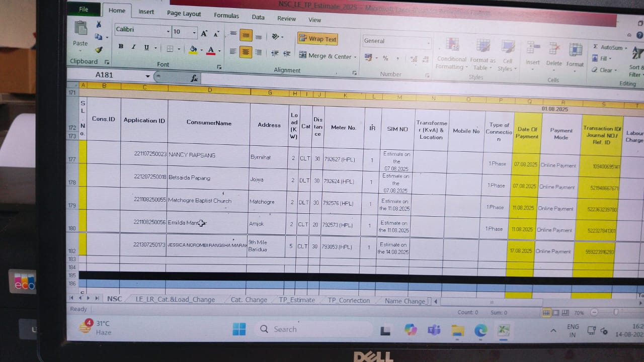The height and width of the screenshot is (362, 644).
Task: Toggle Underline formatting
Action: 146,48
